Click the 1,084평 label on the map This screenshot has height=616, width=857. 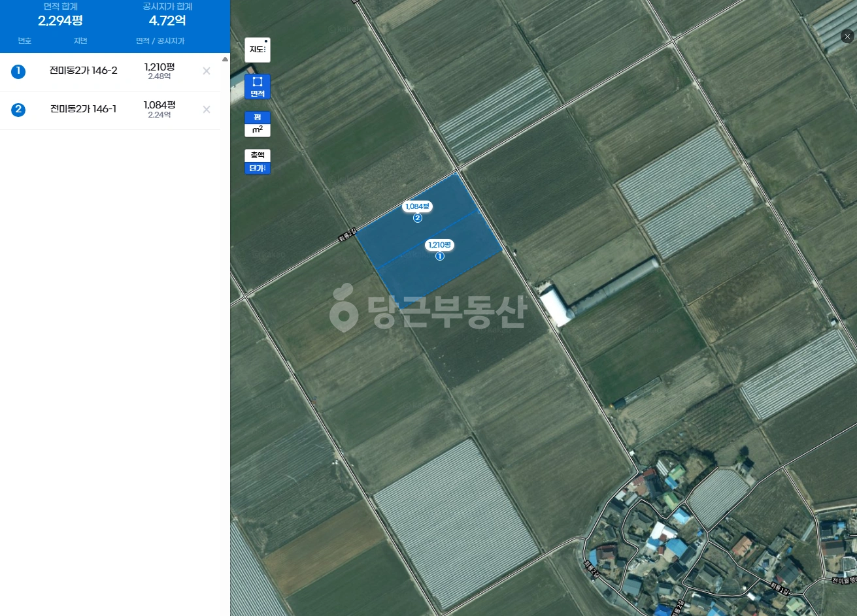[x=418, y=206]
